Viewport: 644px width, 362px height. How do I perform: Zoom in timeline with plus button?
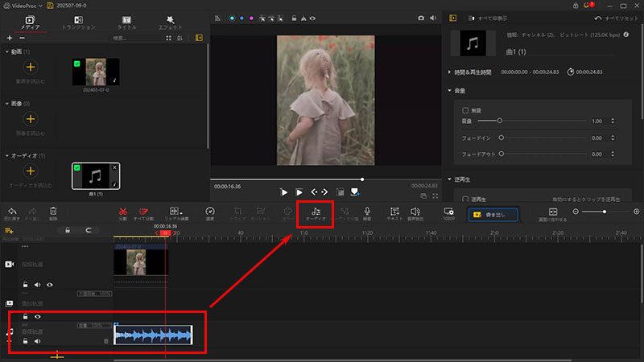[x=636, y=212]
